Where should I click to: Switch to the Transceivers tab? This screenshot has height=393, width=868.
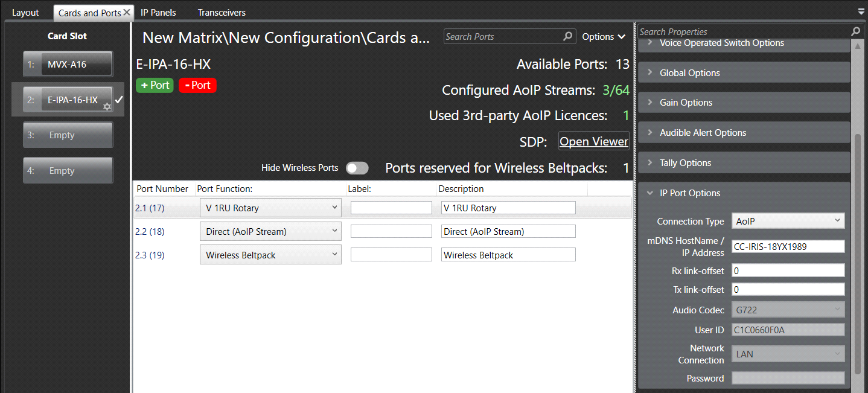click(222, 12)
